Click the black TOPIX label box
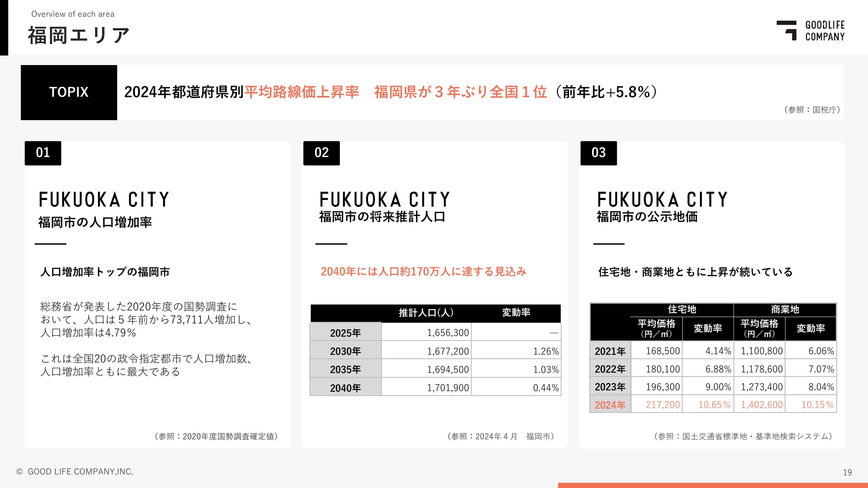This screenshot has height=488, width=868. pyautogui.click(x=69, y=92)
